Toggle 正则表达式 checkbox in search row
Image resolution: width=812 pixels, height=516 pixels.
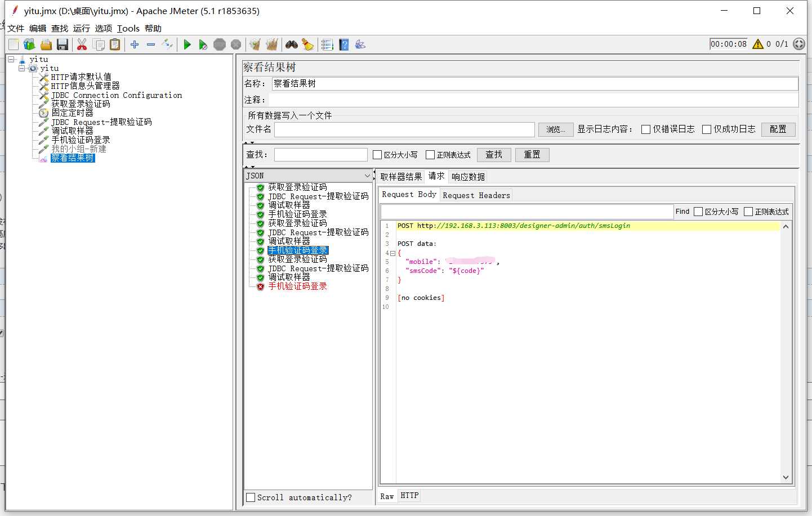430,155
